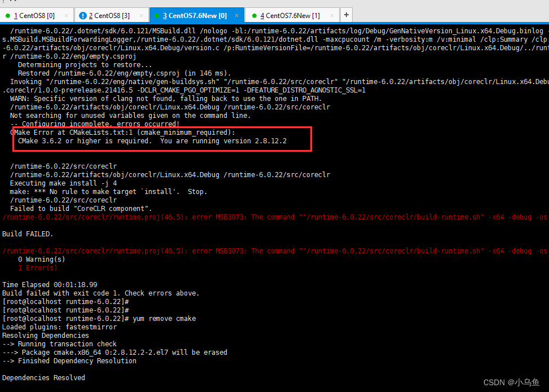
Task: Close the "4 CentOS7.6New [1]" tab
Action: click(333, 15)
